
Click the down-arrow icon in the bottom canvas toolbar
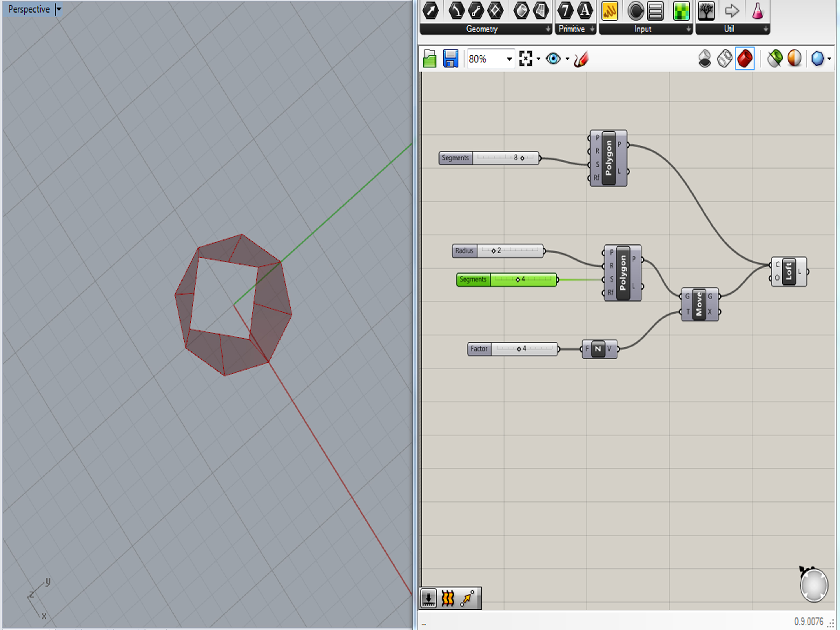tap(429, 599)
